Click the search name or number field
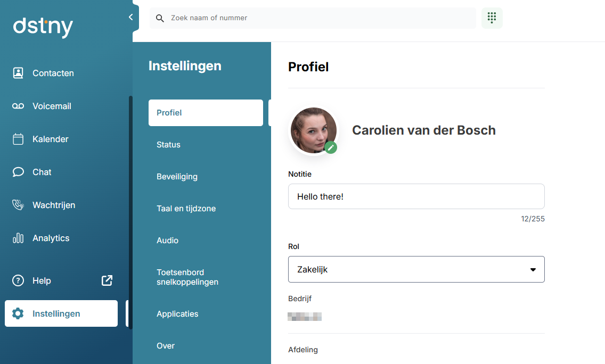 click(x=320, y=18)
